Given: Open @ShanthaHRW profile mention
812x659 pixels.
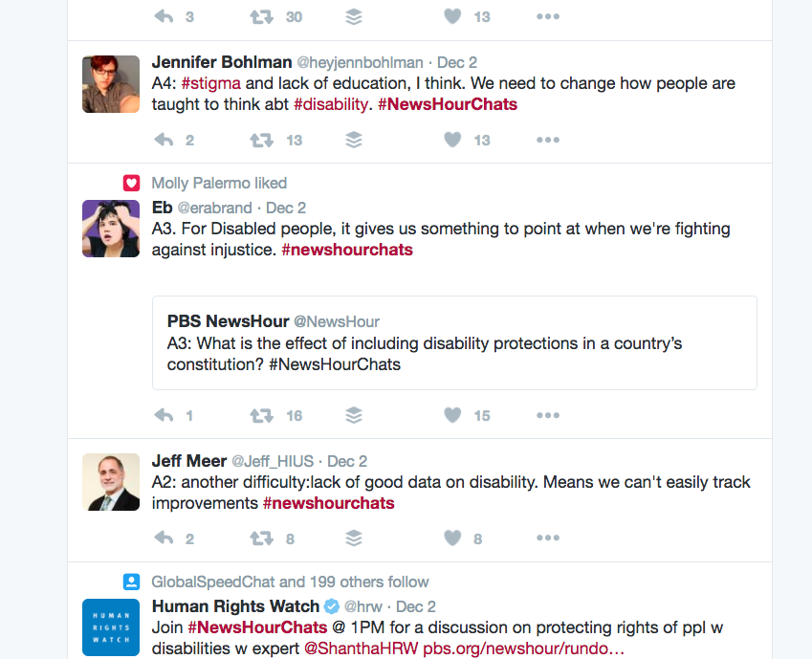Looking at the screenshot, I should pos(361,648).
